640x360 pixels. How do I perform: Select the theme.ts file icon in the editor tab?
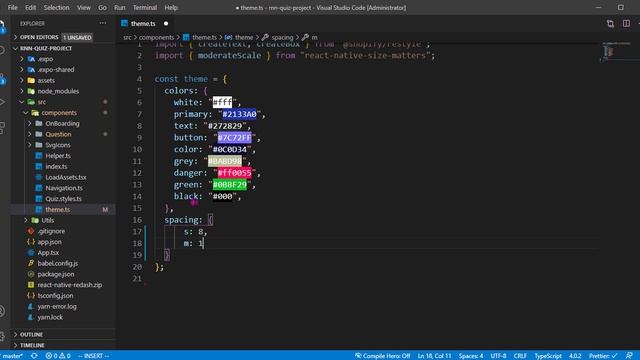(124, 23)
